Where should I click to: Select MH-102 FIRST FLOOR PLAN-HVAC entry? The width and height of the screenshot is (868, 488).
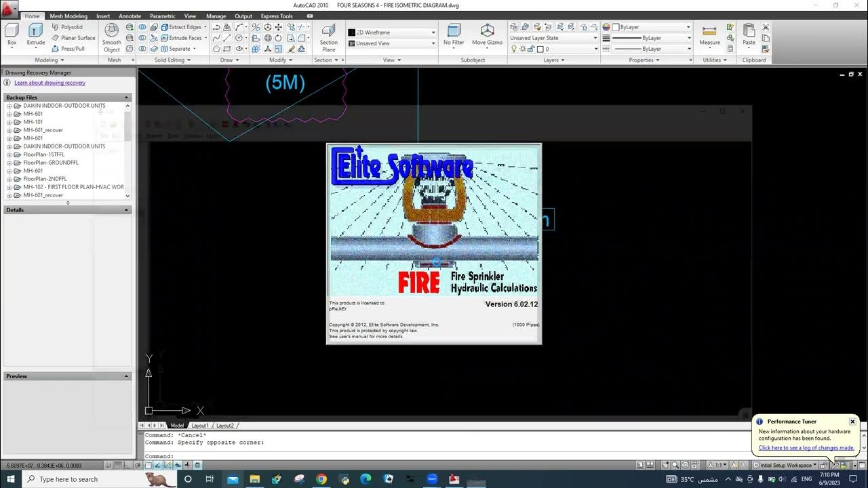(x=73, y=187)
